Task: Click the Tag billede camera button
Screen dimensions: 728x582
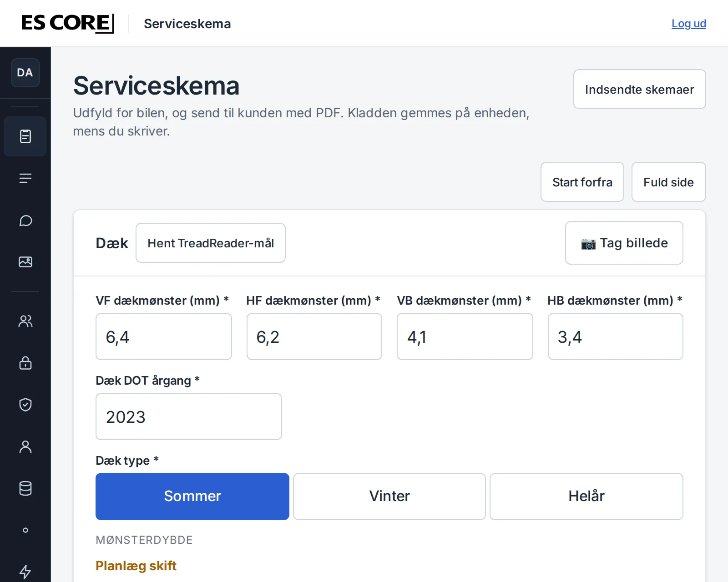Action: 624,243
